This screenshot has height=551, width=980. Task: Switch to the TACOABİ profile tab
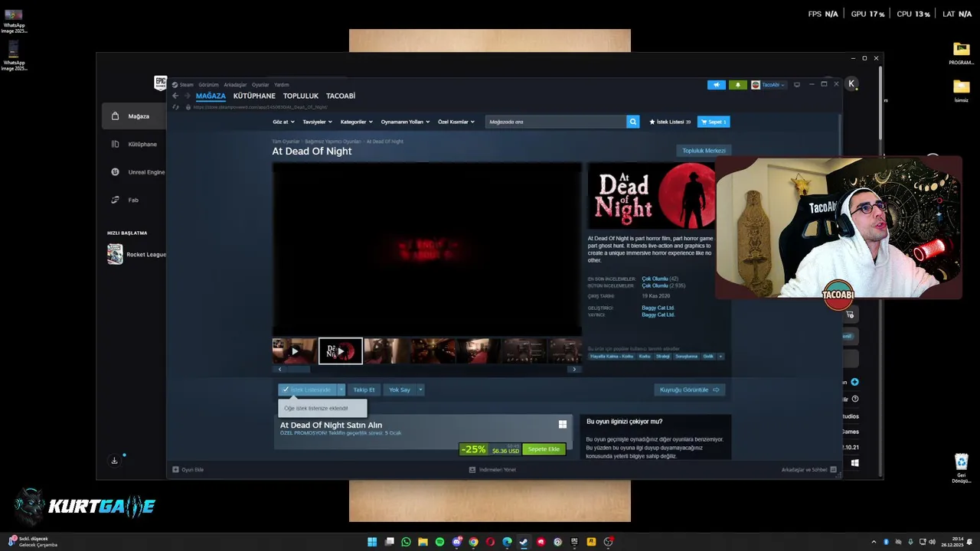pyautogui.click(x=341, y=96)
